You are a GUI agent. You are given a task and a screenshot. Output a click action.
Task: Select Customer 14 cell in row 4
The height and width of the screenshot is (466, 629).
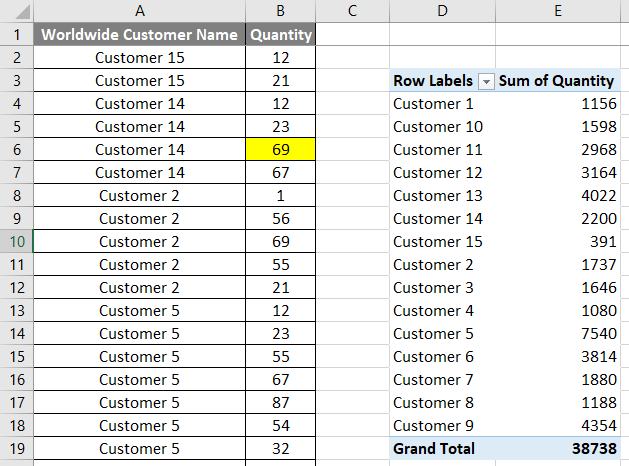coord(140,103)
